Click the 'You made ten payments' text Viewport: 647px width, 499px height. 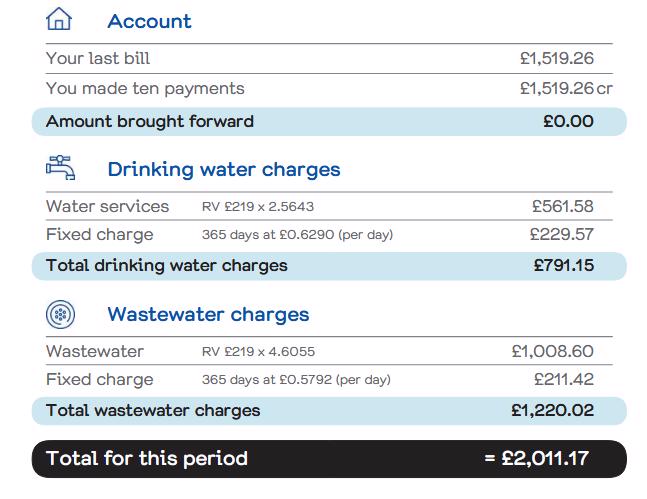(145, 89)
